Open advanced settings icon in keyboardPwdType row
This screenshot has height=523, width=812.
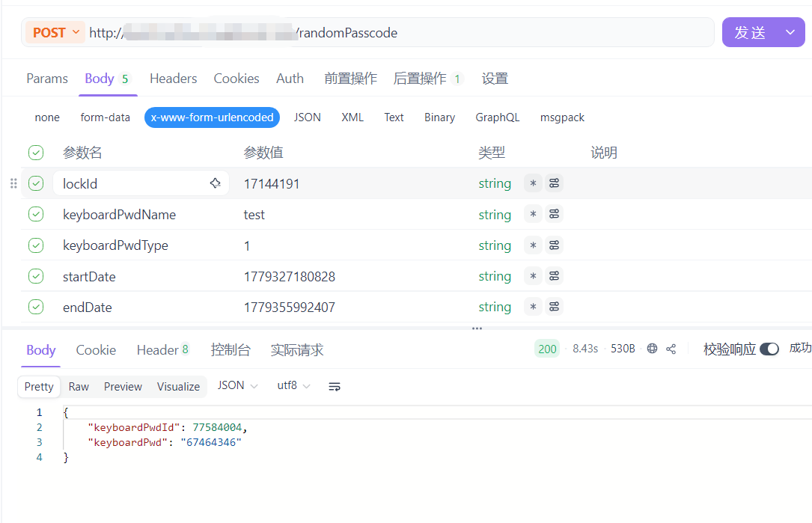coord(554,245)
